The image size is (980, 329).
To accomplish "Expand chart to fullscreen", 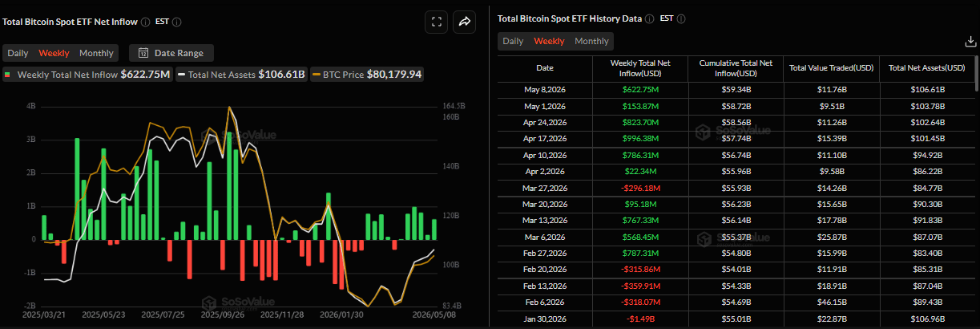I will coord(436,22).
